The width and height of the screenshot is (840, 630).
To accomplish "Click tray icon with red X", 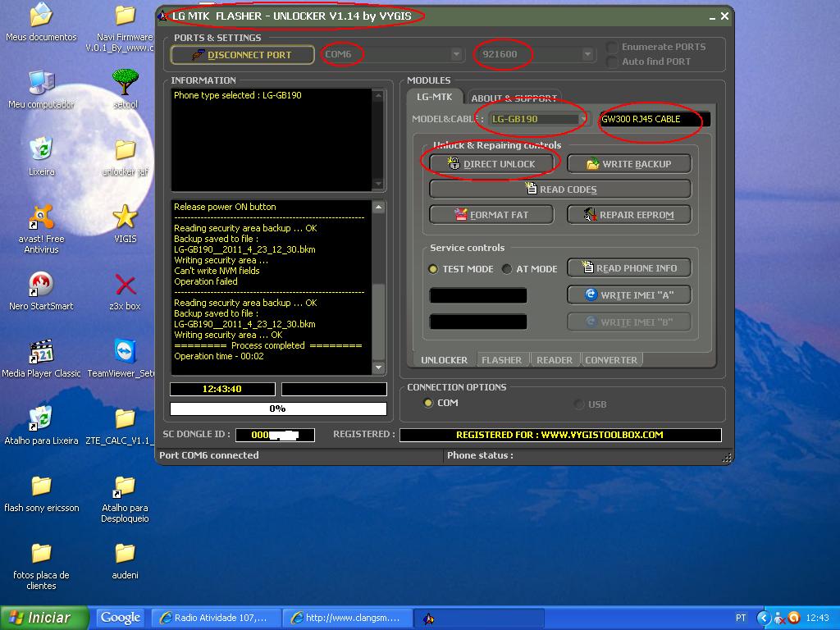I will click(x=780, y=619).
